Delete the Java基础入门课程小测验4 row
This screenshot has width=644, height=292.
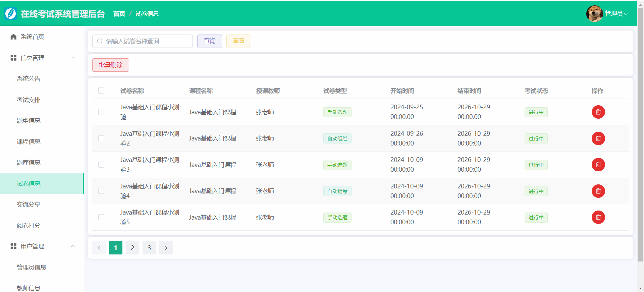click(598, 191)
